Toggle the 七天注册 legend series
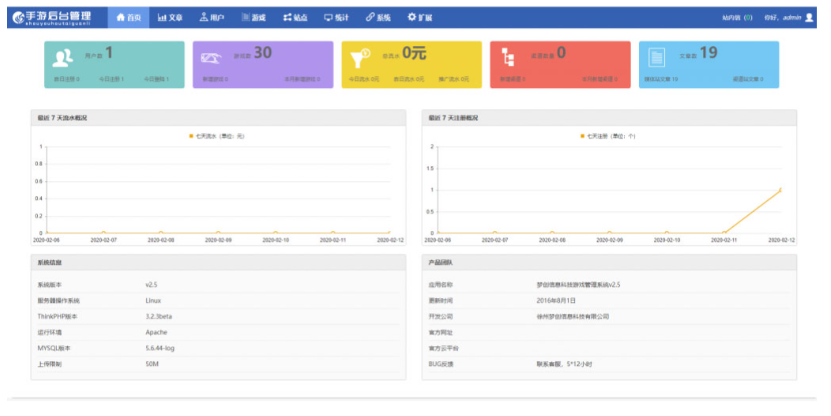Screen dimensions: 831x416 point(607,136)
